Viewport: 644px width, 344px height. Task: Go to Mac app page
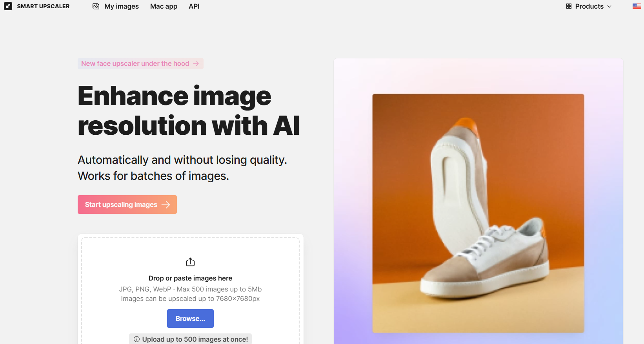[164, 6]
